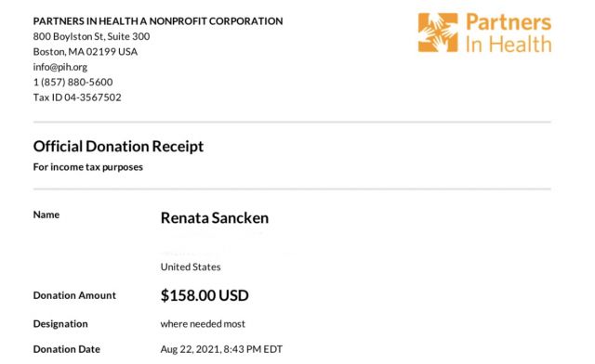Select the Official Donation Receipt heading

[x=118, y=147]
